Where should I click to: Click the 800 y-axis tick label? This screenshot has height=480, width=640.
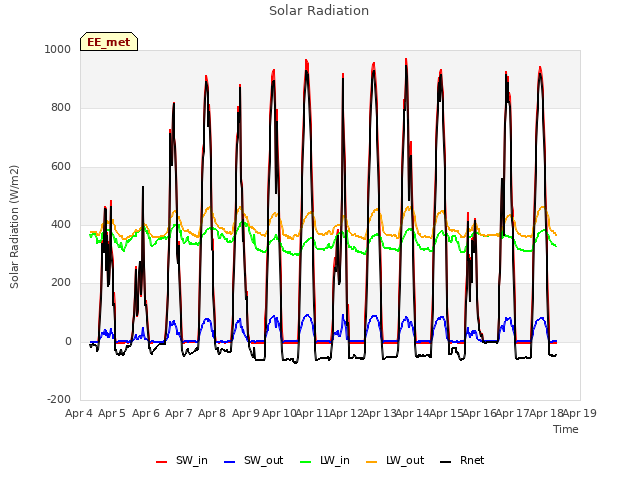61,108
